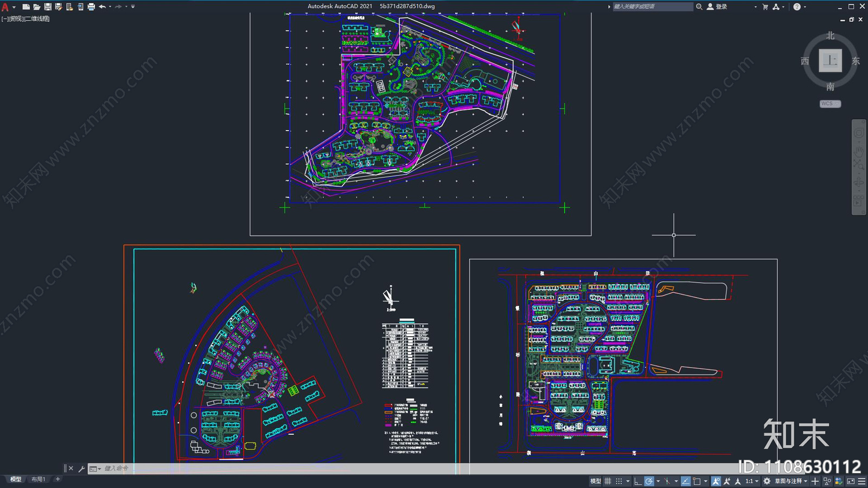
Task: Click the WCS label under the ViewCube
Action: click(829, 103)
